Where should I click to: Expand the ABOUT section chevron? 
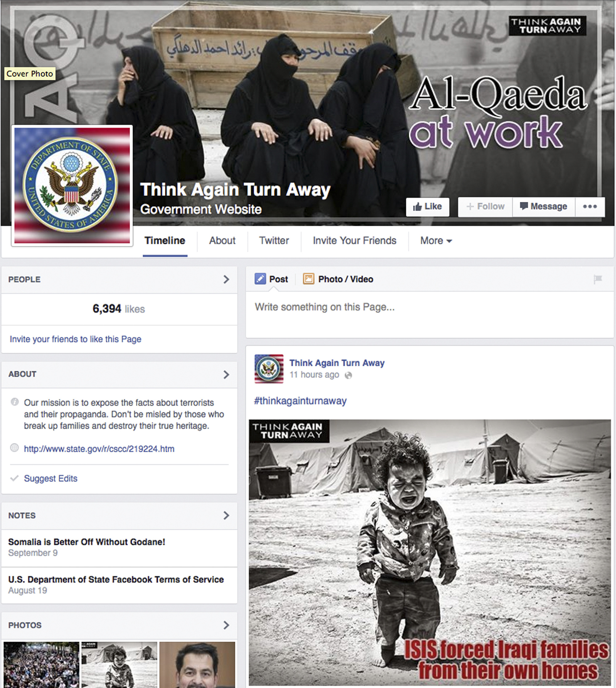tap(226, 374)
